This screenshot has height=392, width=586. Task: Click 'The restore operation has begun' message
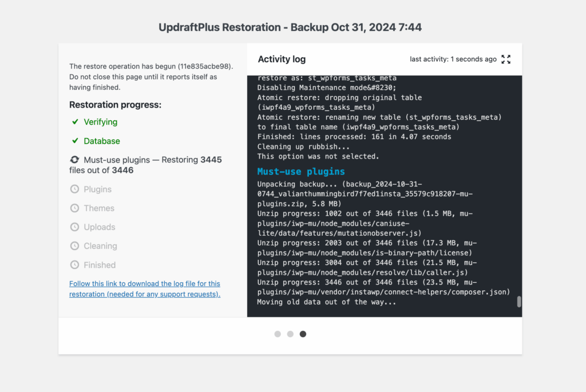point(151,77)
